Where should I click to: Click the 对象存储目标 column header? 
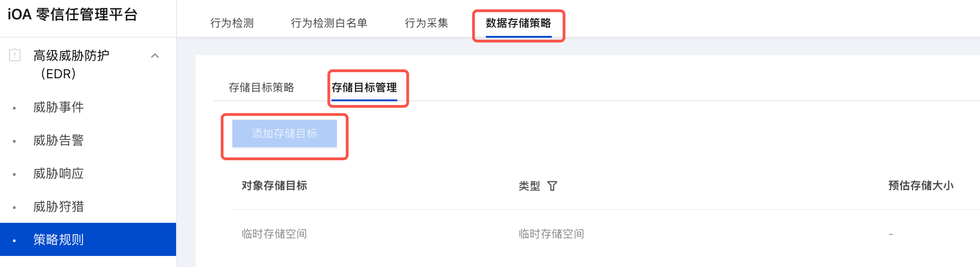274,186
